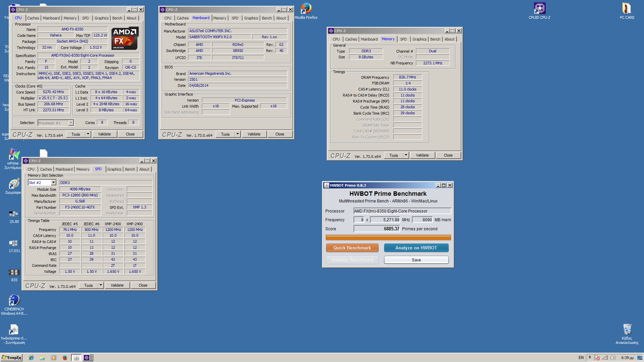
Task: Open Windows Explorer folder from taskbar
Action: (x=42, y=358)
